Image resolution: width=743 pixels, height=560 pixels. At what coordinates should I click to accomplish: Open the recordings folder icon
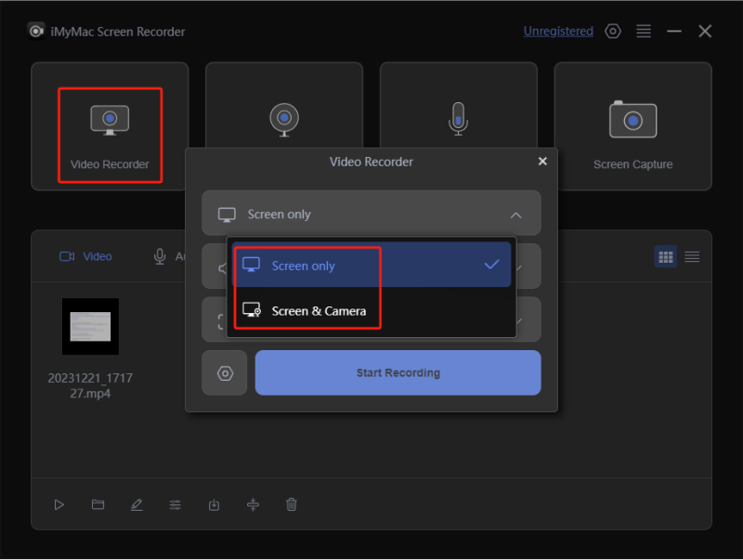(98, 504)
